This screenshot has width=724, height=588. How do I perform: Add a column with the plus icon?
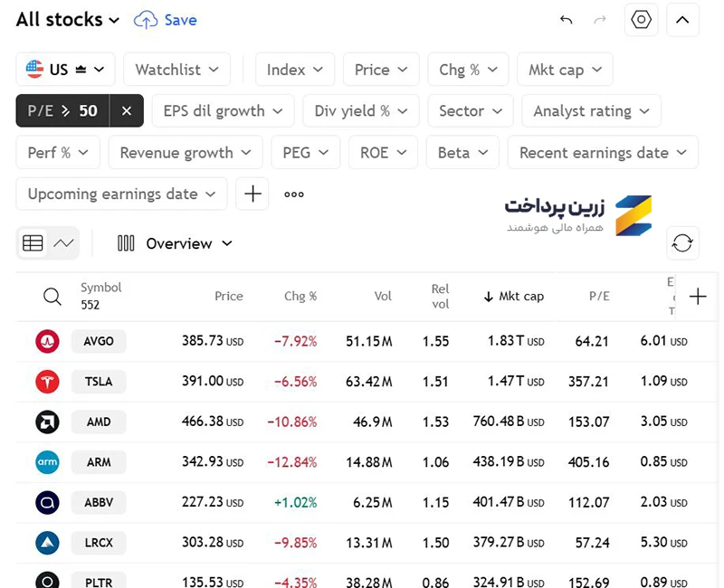(698, 297)
